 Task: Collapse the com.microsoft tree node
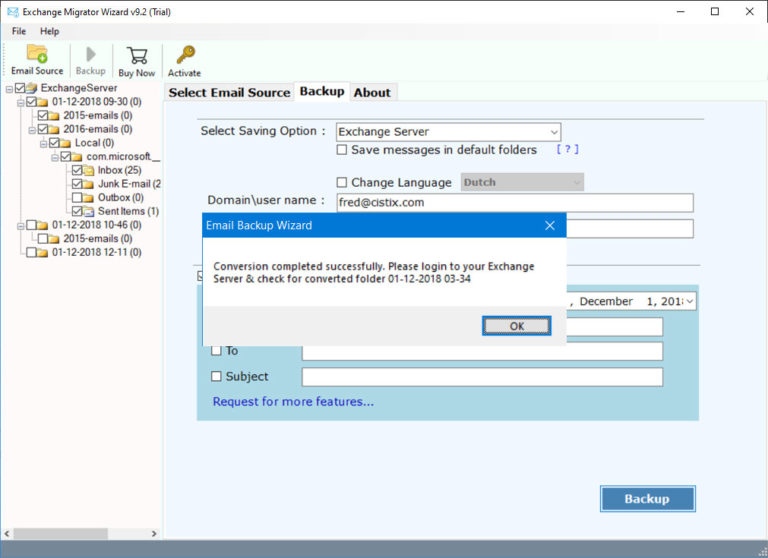tap(55, 157)
